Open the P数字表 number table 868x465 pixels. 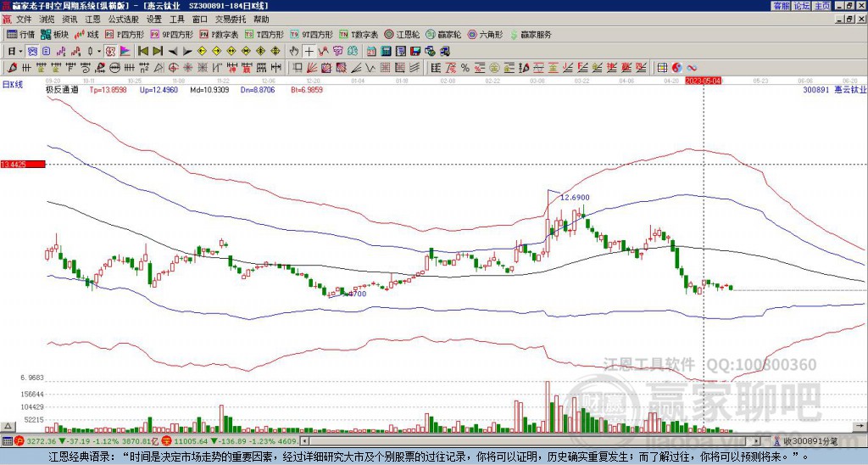point(219,34)
